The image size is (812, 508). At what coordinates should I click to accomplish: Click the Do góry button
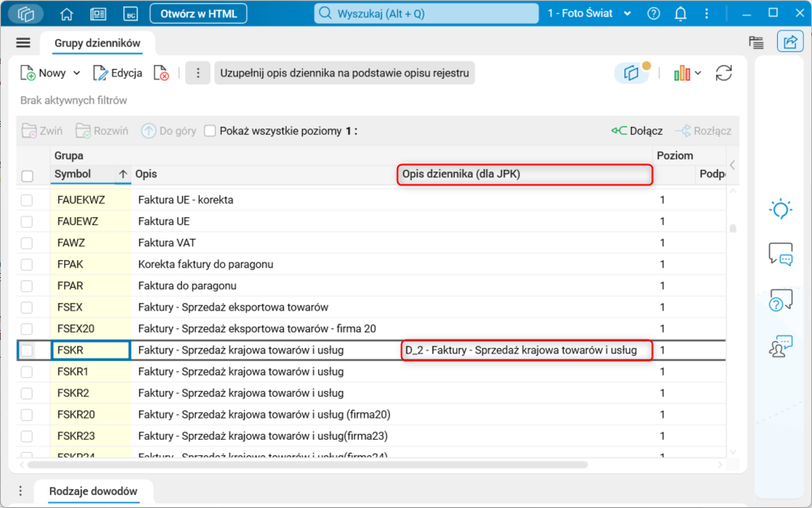point(169,131)
